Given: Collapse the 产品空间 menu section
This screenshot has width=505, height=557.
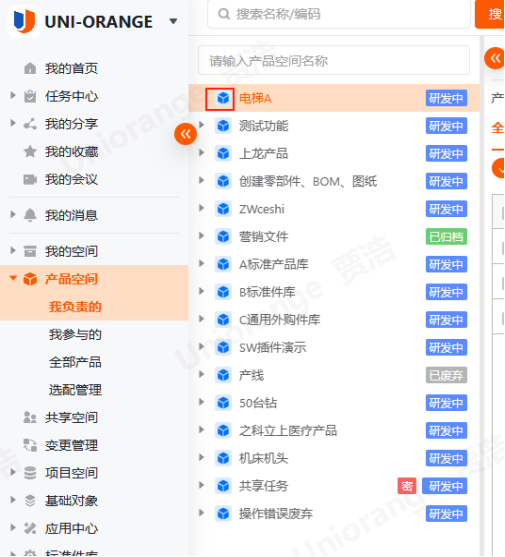Looking at the screenshot, I should click(x=13, y=278).
